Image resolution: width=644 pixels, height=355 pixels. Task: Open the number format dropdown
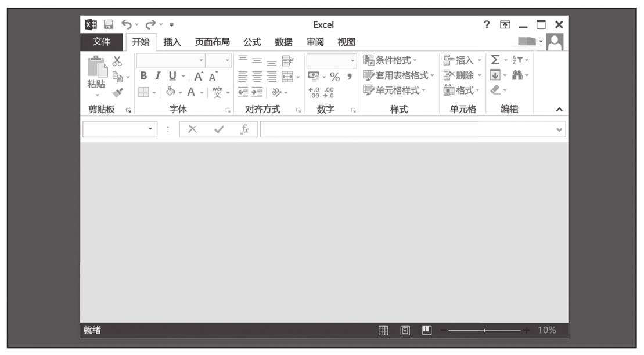tap(352, 61)
